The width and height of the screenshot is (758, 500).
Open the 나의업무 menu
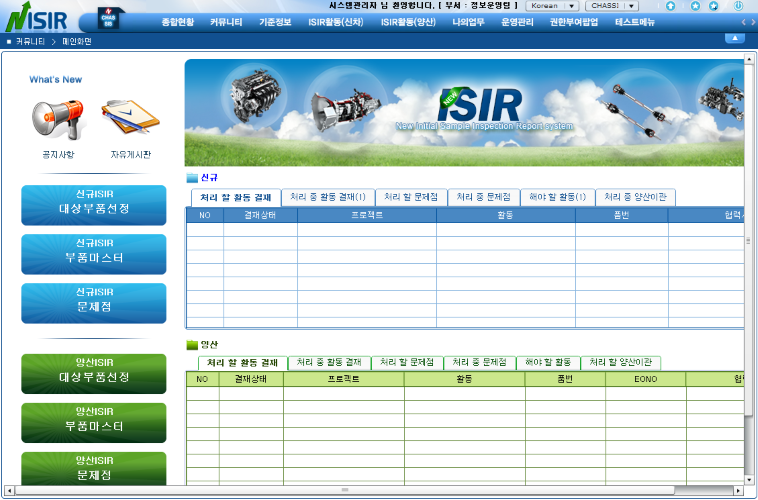click(x=468, y=22)
